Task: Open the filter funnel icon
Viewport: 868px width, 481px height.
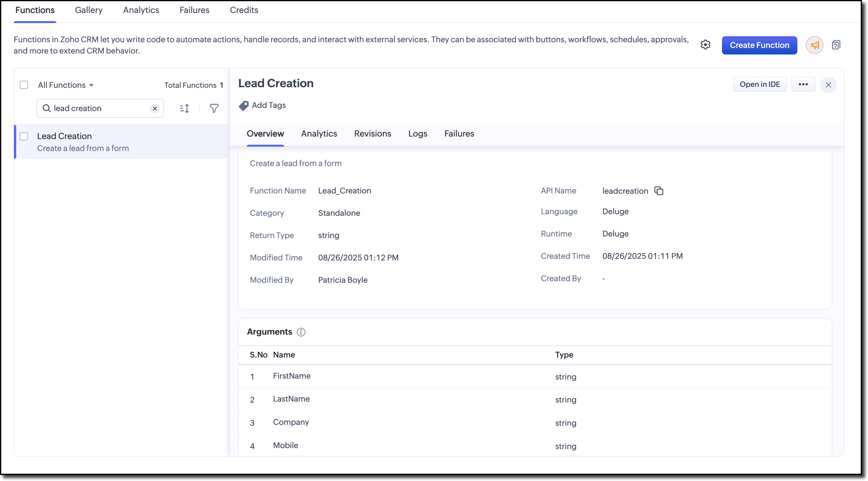Action: [x=214, y=108]
